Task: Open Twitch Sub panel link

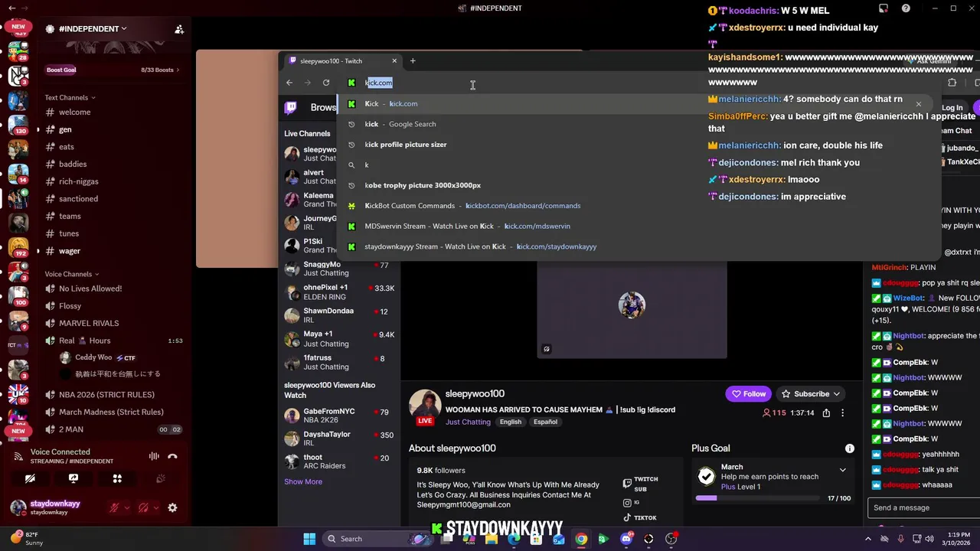Action: pyautogui.click(x=642, y=484)
